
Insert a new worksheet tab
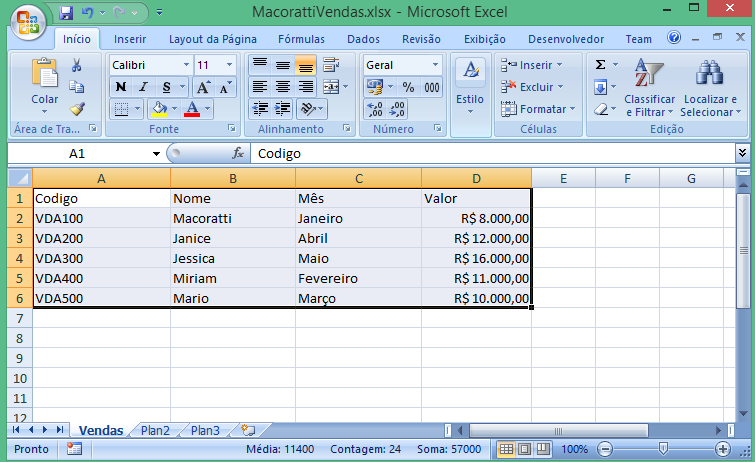tap(248, 430)
